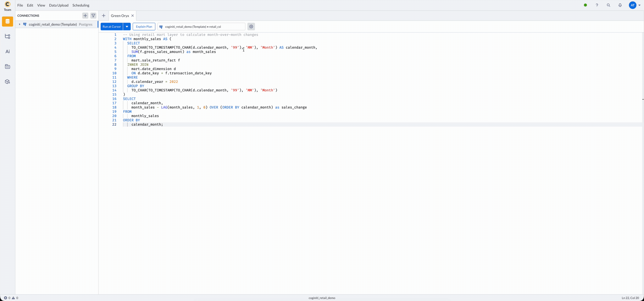644x301 pixels.
Task: Open query settings gear icon
Action: pyautogui.click(x=251, y=27)
